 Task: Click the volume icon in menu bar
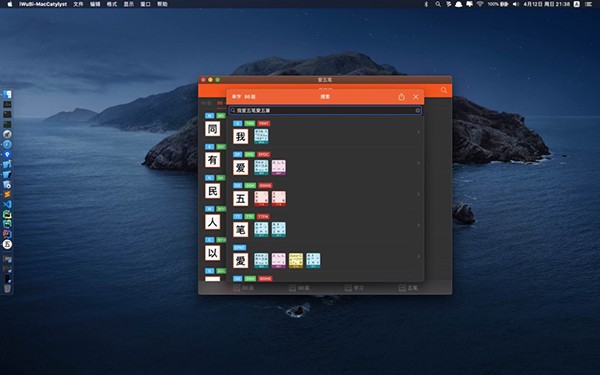pyautogui.click(x=516, y=4)
